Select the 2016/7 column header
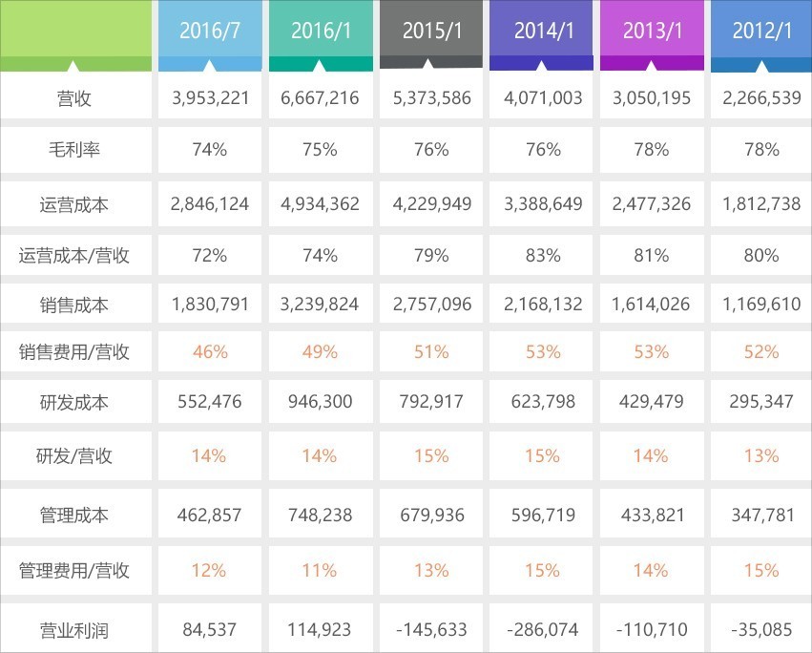Viewport: 812px width, 653px height. pos(209,31)
